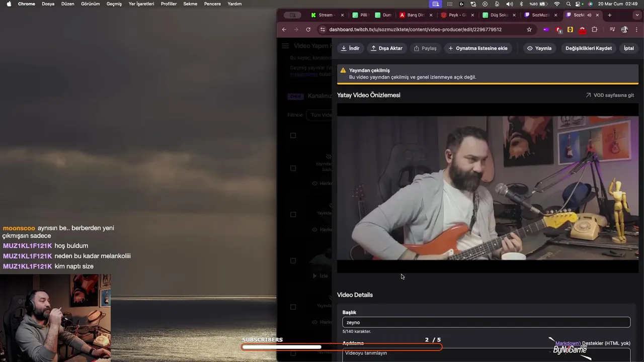The width and height of the screenshot is (644, 362).
Task: Click the extension icon with badge 1
Action: coord(558,30)
